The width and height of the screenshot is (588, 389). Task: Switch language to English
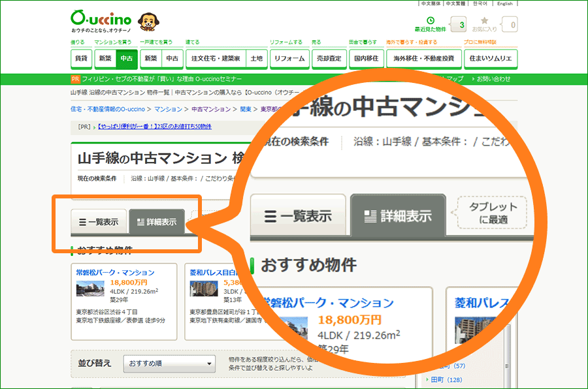504,4
